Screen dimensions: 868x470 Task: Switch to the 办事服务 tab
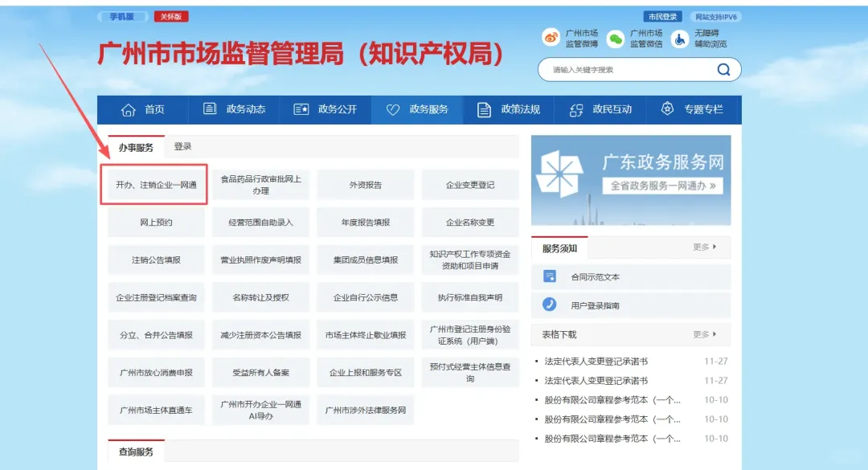134,147
